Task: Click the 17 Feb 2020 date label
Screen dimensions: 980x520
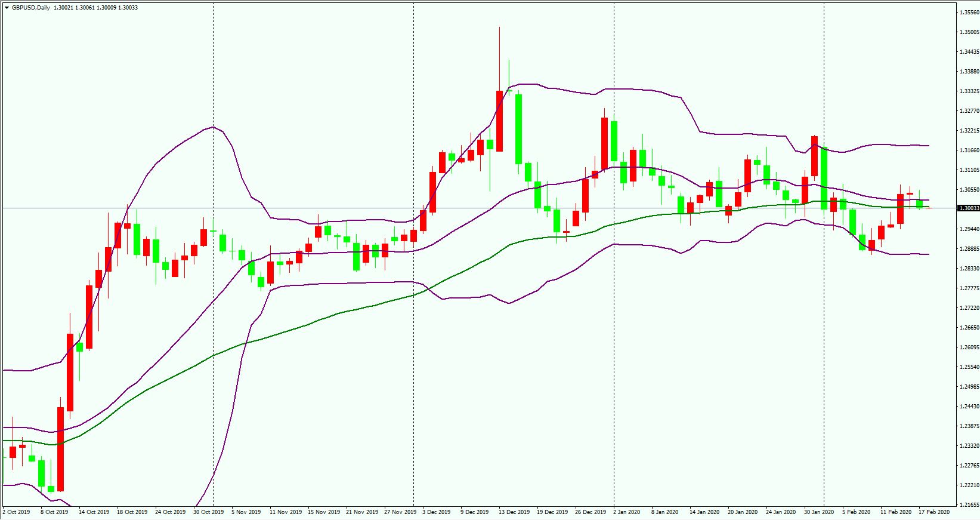Action: click(934, 512)
